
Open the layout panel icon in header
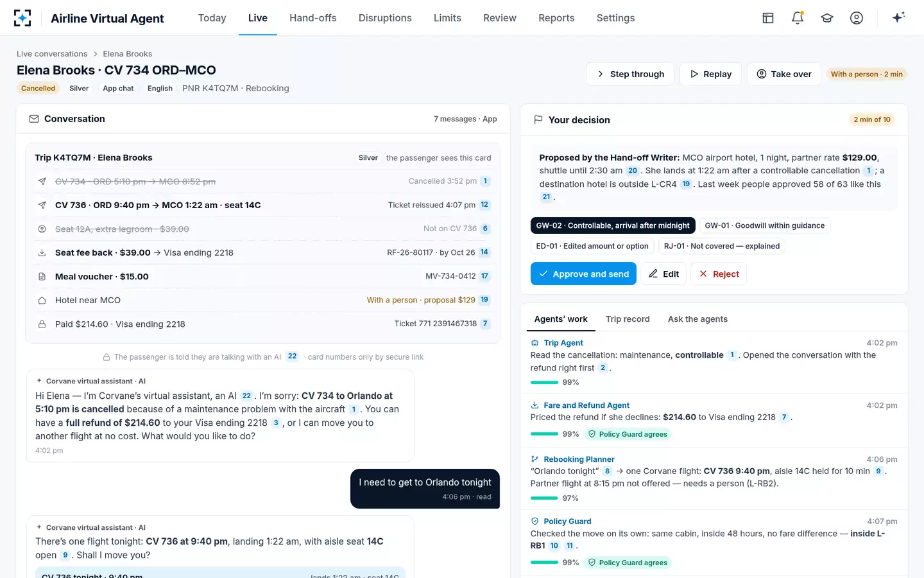pyautogui.click(x=768, y=18)
